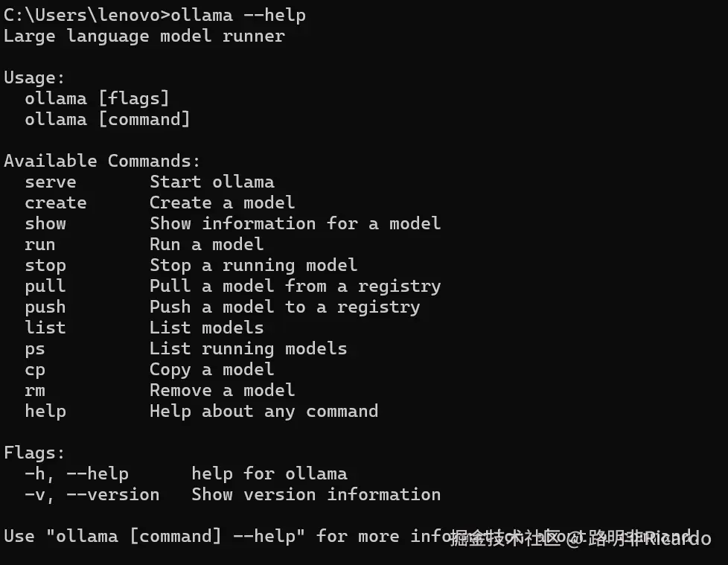Click the 'run' command entry
Screen dimensions: 728x565
point(39,244)
